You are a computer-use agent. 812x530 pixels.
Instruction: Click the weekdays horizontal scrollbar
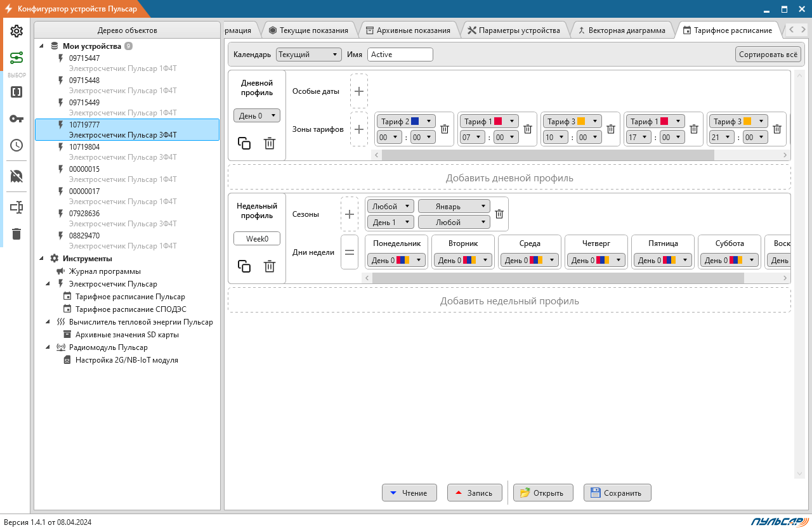point(558,278)
